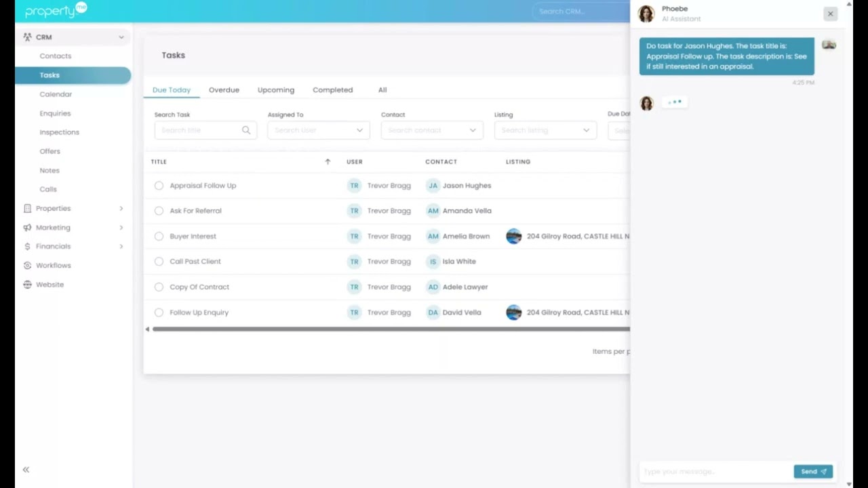Click the send paper-plane icon
The height and width of the screenshot is (488, 868).
824,472
